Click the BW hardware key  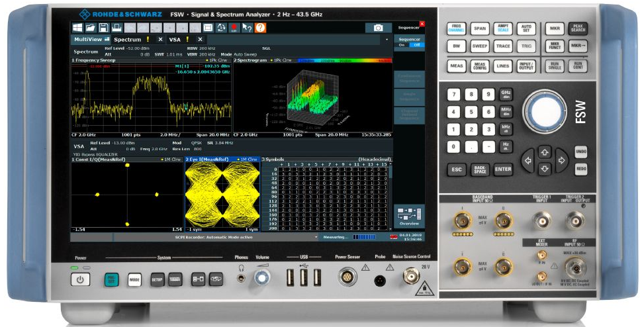(456, 46)
